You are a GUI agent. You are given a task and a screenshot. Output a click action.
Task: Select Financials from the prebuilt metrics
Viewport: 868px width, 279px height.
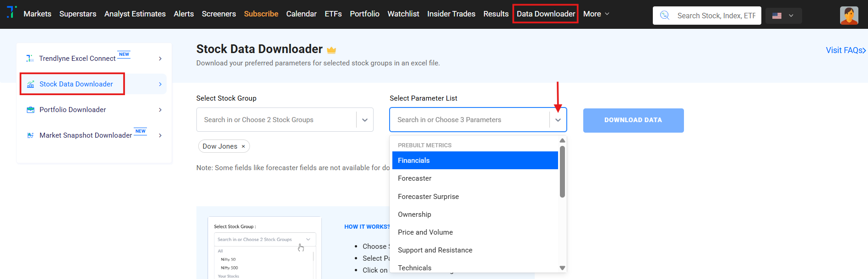click(475, 161)
